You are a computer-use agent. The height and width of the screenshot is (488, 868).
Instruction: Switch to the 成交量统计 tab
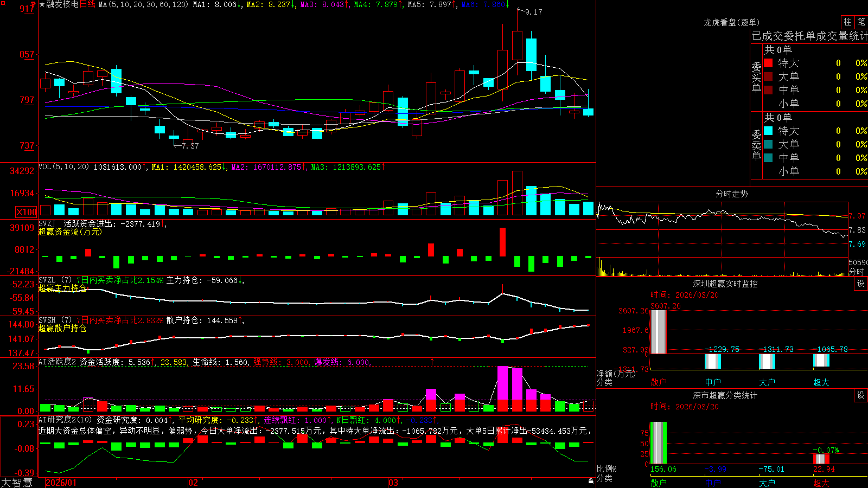(842, 36)
